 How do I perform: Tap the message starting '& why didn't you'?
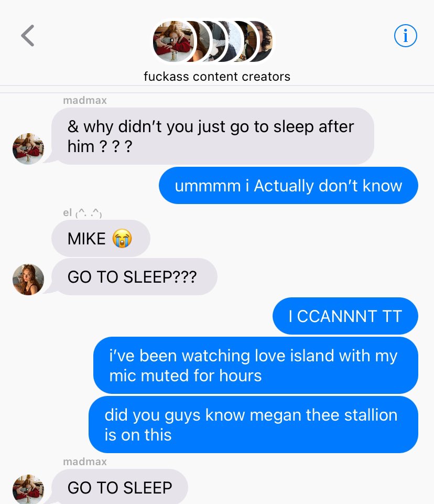[213, 136]
